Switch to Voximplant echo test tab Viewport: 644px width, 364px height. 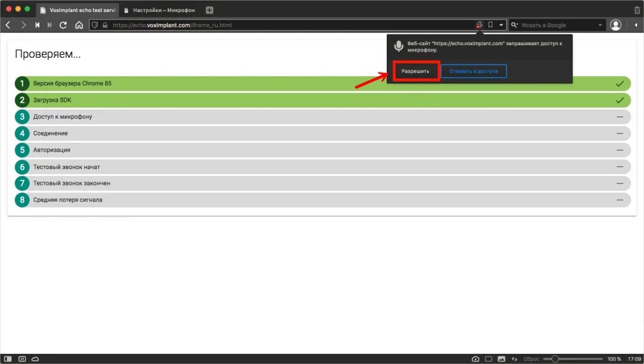point(78,10)
